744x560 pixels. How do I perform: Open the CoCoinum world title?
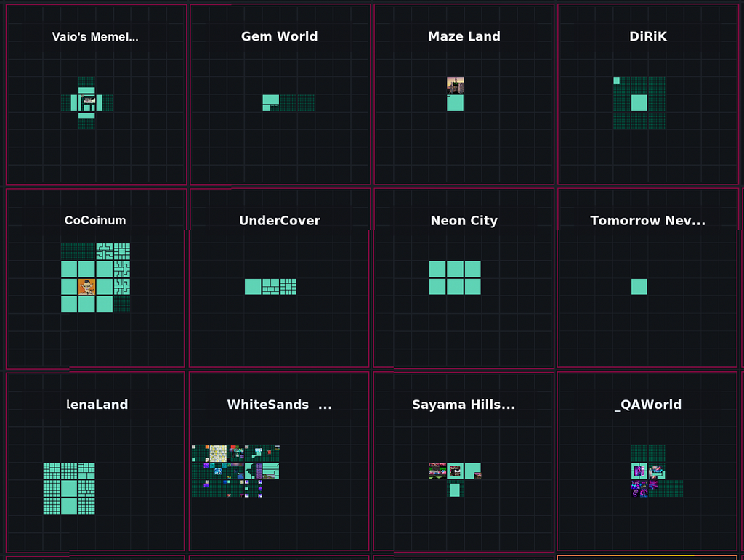click(95, 221)
